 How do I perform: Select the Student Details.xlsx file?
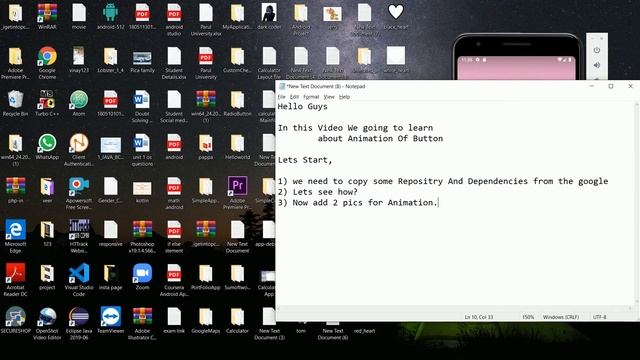pos(174,63)
